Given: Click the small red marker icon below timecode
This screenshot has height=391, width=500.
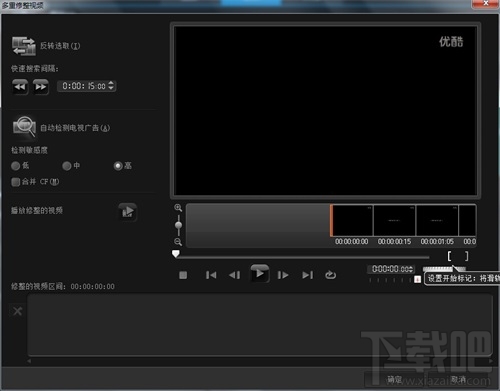Looking at the screenshot, I should pos(417,279).
